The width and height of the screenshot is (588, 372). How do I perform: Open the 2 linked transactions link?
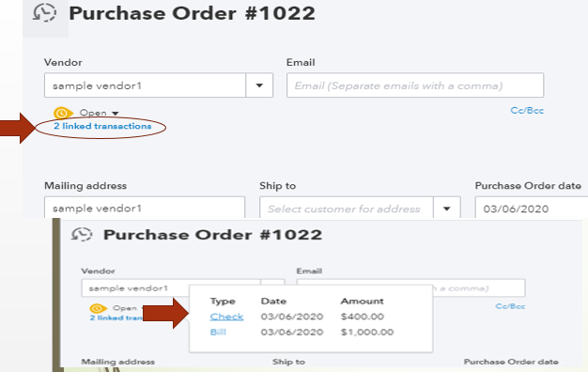tap(102, 126)
